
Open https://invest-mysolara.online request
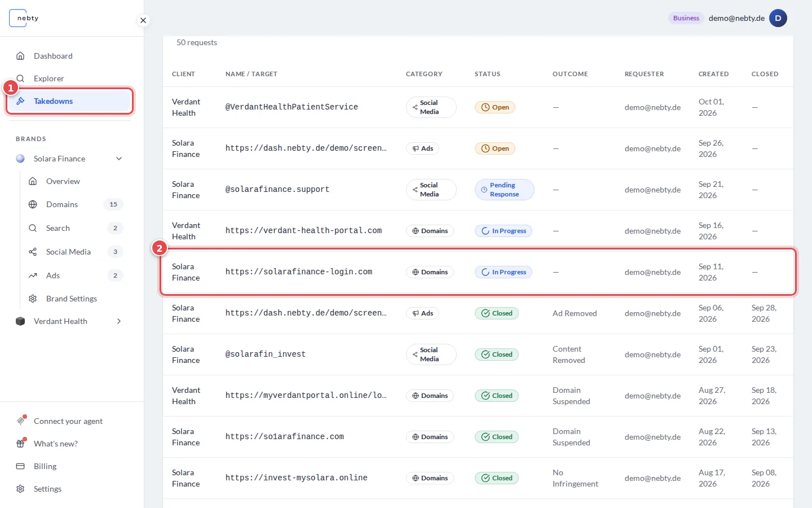478,478
